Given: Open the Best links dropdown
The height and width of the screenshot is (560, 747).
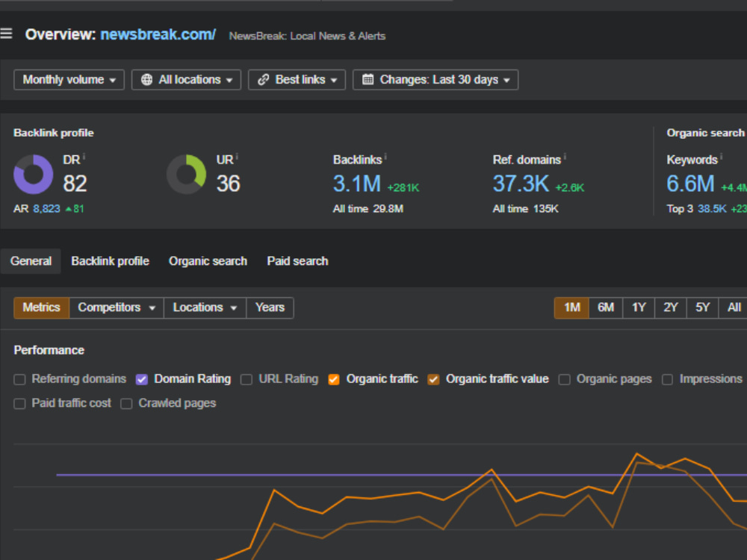Looking at the screenshot, I should [297, 80].
